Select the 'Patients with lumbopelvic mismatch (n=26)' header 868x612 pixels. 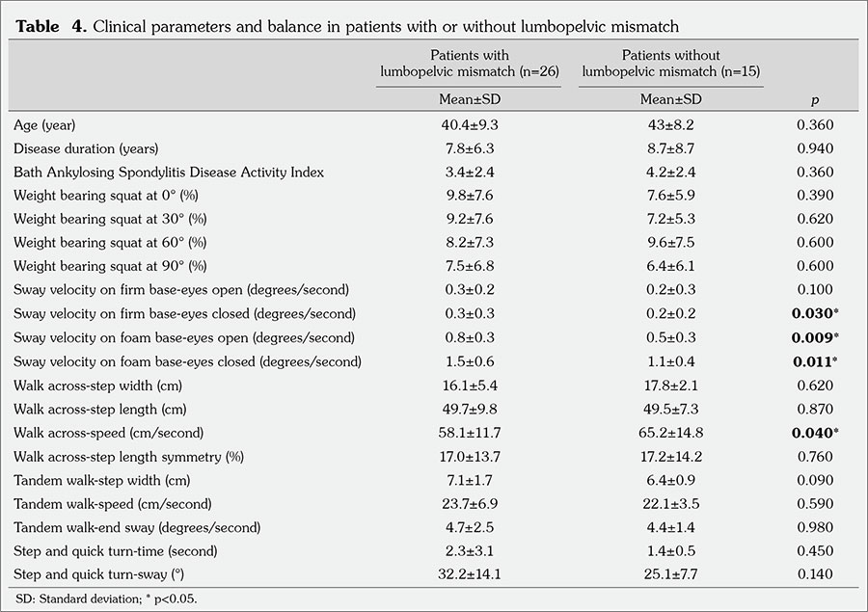(x=469, y=64)
